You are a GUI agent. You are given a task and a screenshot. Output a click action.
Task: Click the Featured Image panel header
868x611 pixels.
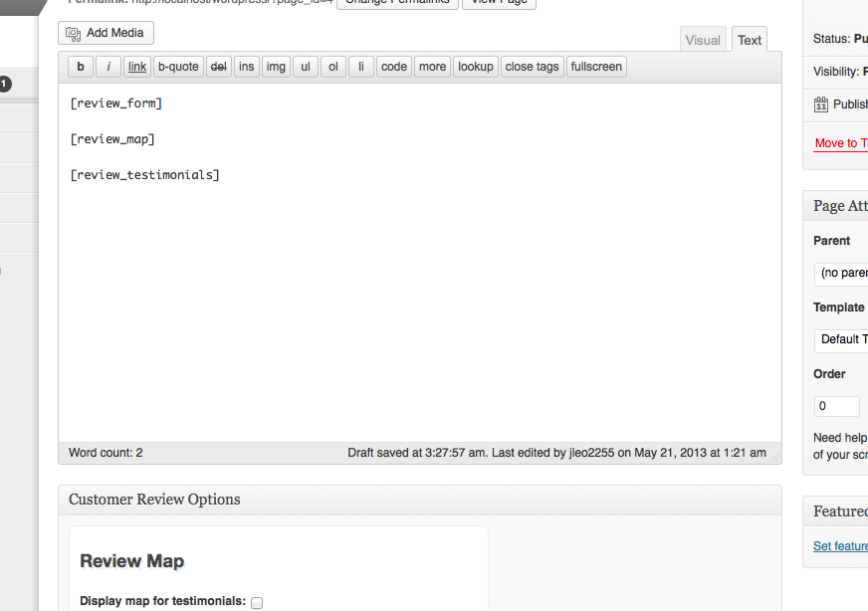836,511
